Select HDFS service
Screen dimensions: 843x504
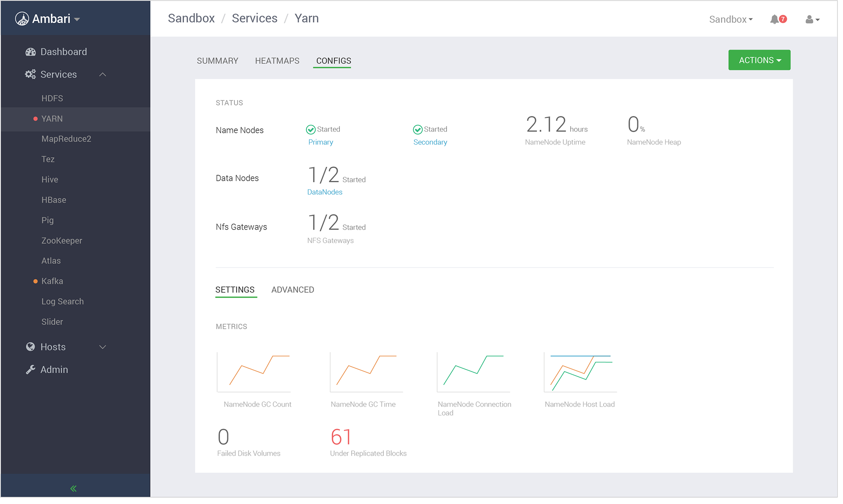(x=52, y=98)
